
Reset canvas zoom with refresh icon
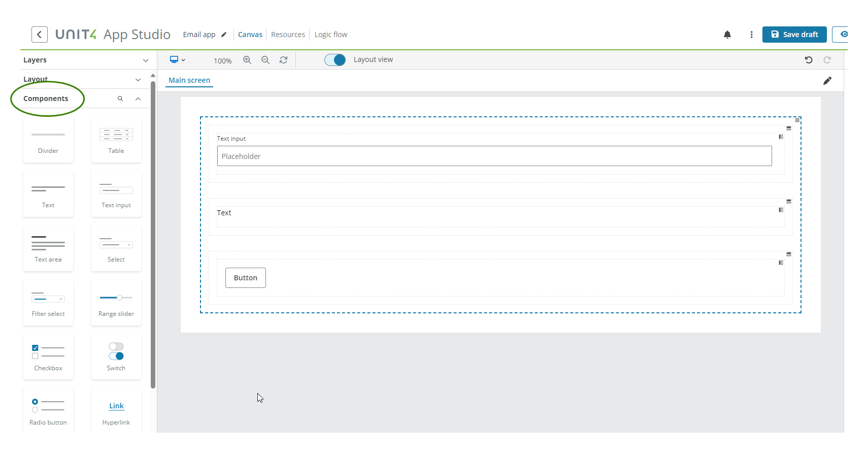(284, 60)
